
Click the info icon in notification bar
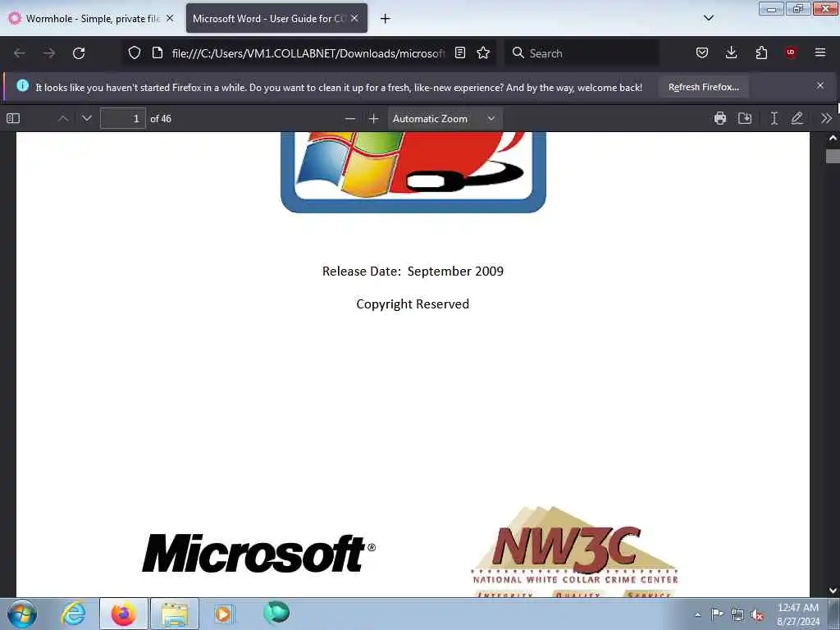[x=22, y=85]
